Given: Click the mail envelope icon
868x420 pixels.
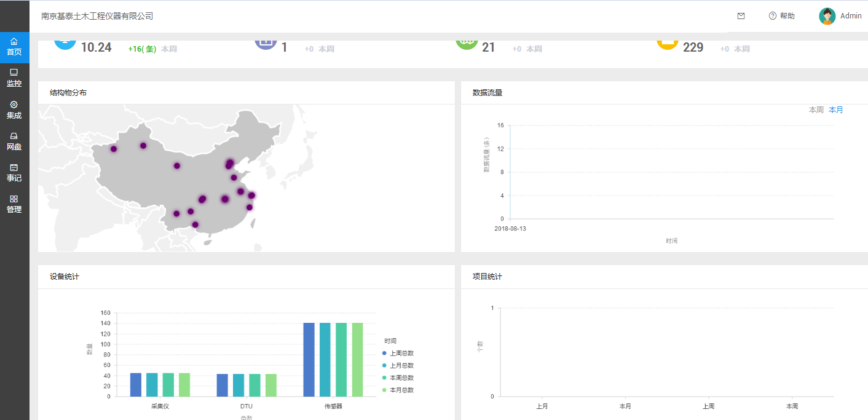Looking at the screenshot, I should tap(741, 16).
